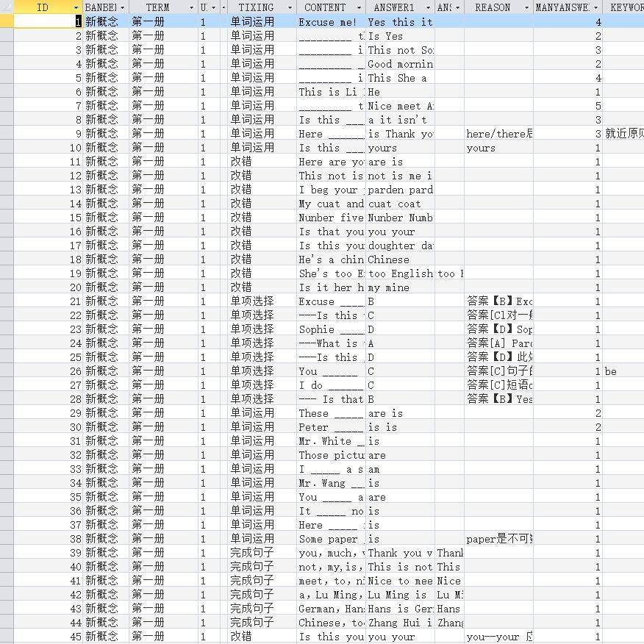The width and height of the screenshot is (644, 644).
Task: Click the CONTENT cell 'Peter' in row 30
Action: pos(331,426)
